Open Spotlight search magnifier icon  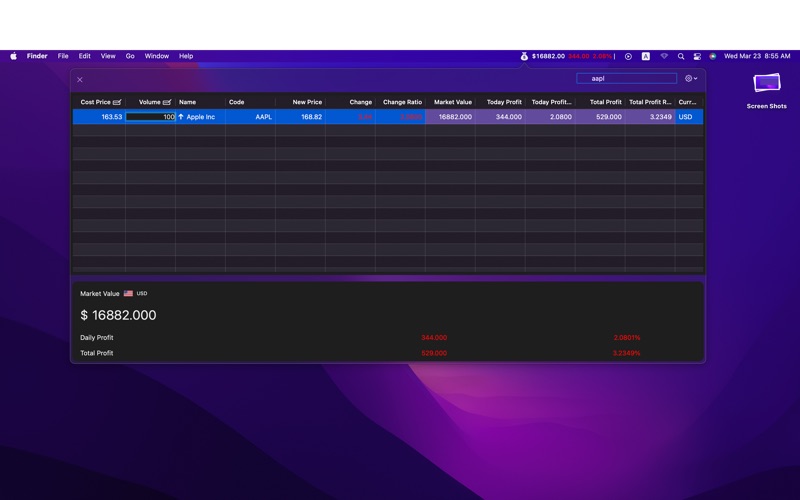[681, 56]
